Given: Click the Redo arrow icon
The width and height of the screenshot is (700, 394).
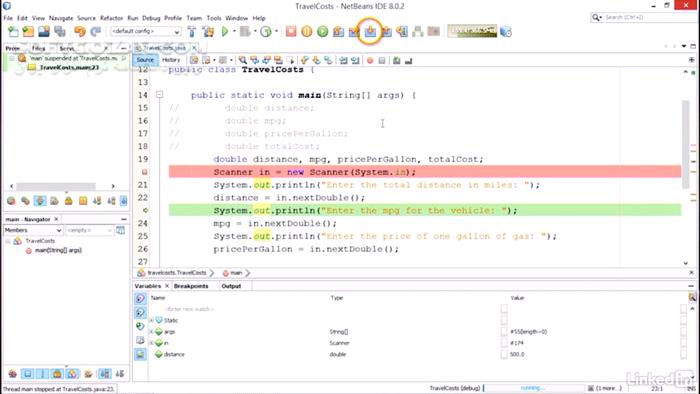Looking at the screenshot, I should [96, 32].
